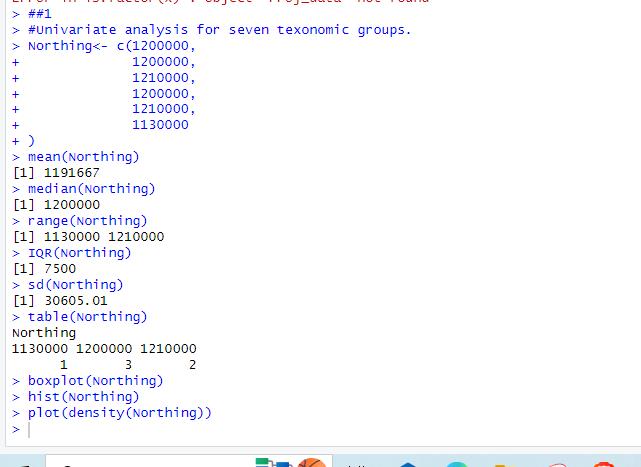Click the IQR output 7500
641x467 pixels.
pyautogui.click(x=60, y=269)
